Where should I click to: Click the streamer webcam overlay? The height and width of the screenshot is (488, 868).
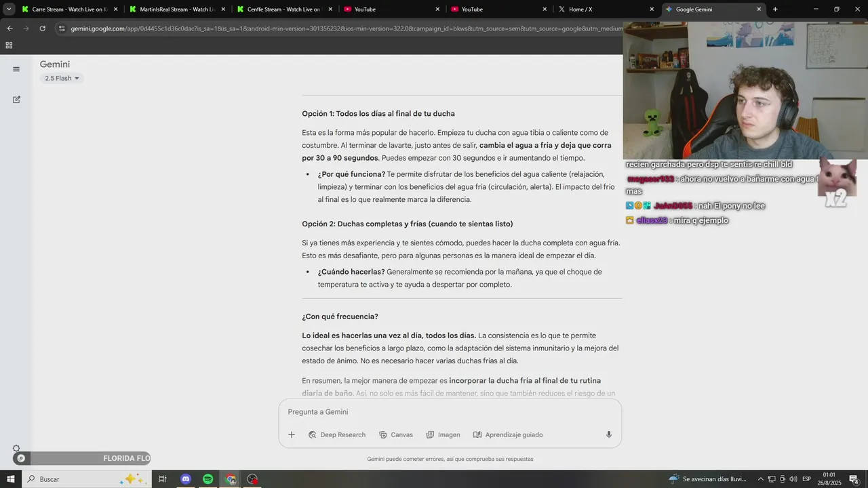click(745, 90)
